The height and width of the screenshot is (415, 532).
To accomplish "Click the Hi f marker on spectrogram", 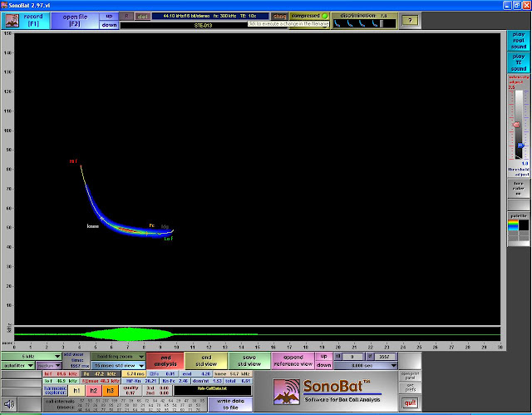I will 73,161.
